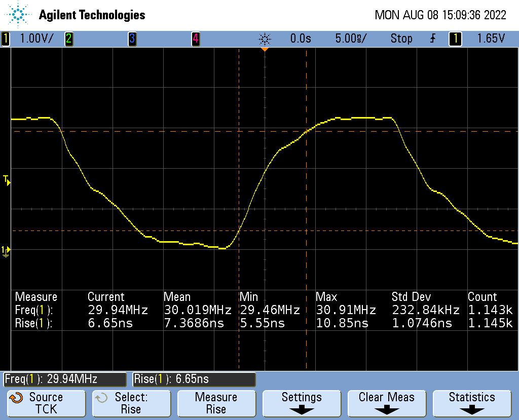
Task: Click the channel 1 ground reference marker
Action: (x=6, y=250)
